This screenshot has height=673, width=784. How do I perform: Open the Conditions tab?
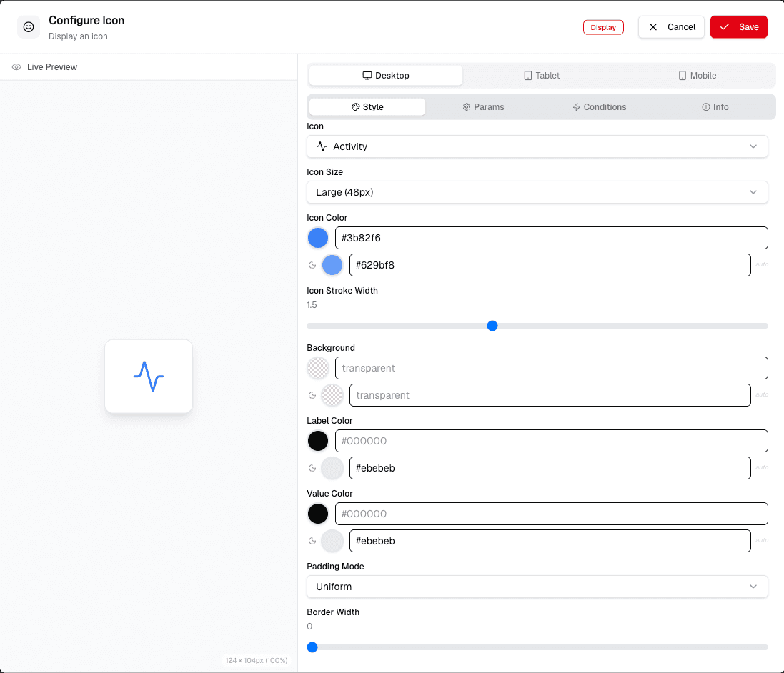click(599, 107)
